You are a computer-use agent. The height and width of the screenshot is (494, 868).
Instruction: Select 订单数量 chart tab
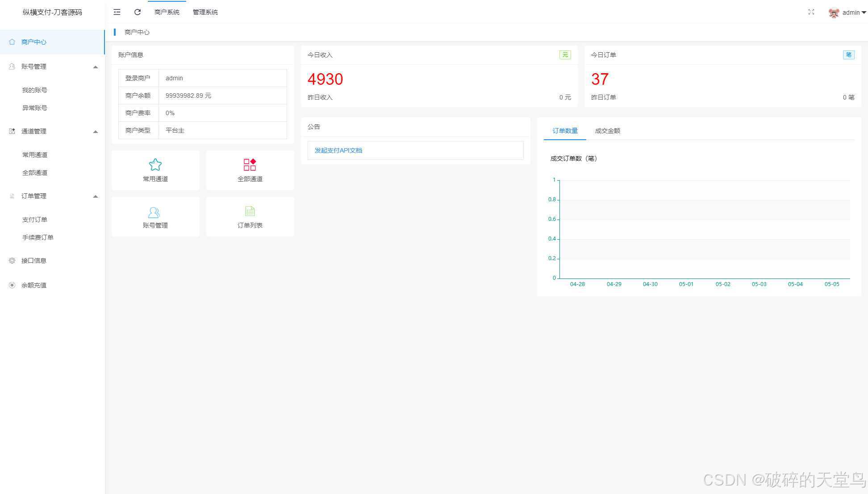565,131
